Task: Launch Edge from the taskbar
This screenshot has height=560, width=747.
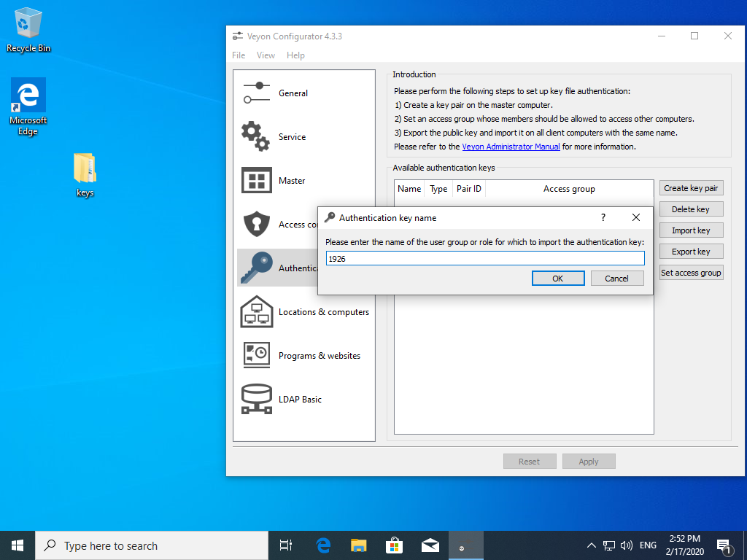Action: coord(323,545)
